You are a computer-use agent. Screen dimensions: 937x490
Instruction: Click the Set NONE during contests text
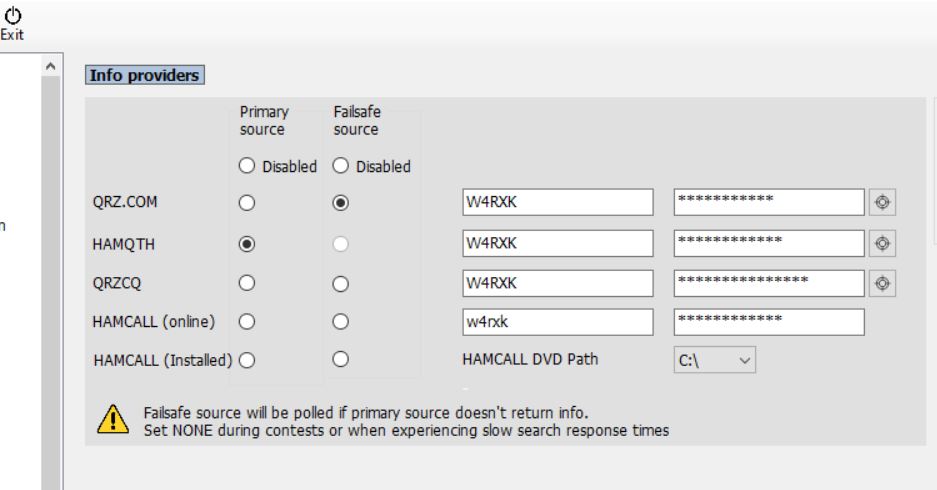[406, 431]
